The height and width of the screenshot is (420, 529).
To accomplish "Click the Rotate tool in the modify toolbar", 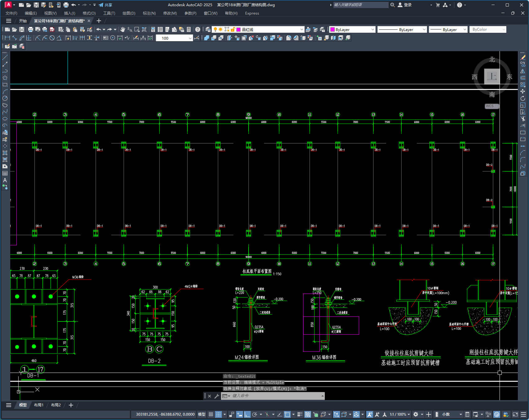I will pos(523,98).
